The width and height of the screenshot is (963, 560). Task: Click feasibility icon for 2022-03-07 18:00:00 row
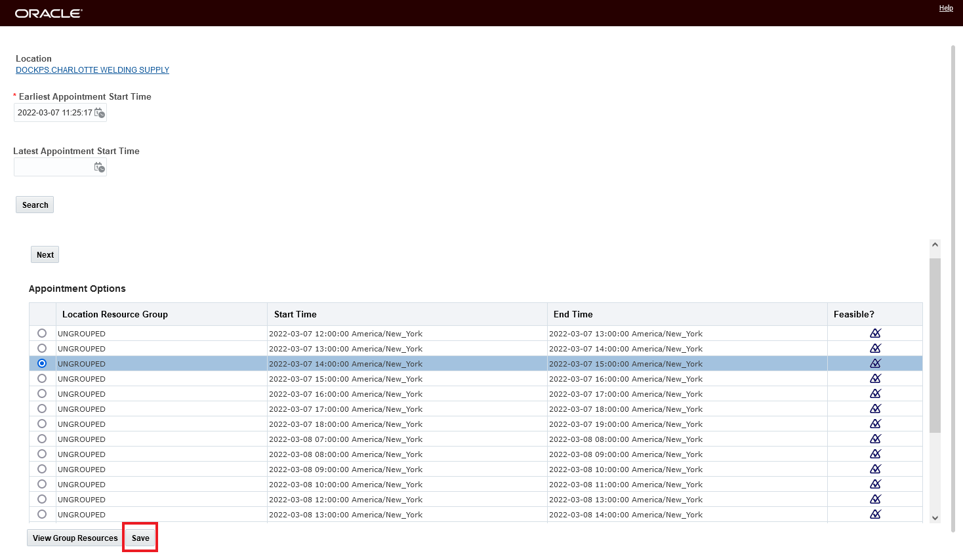[x=875, y=424]
